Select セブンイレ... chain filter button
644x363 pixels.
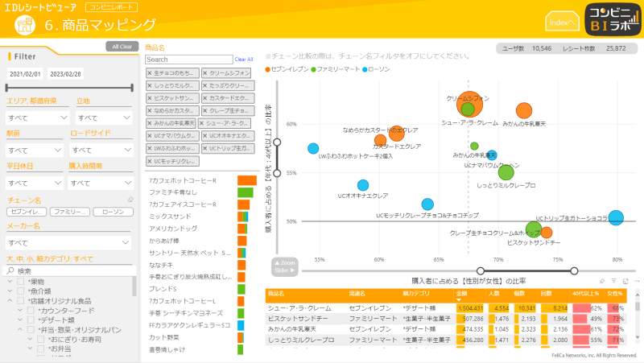[x=27, y=212]
